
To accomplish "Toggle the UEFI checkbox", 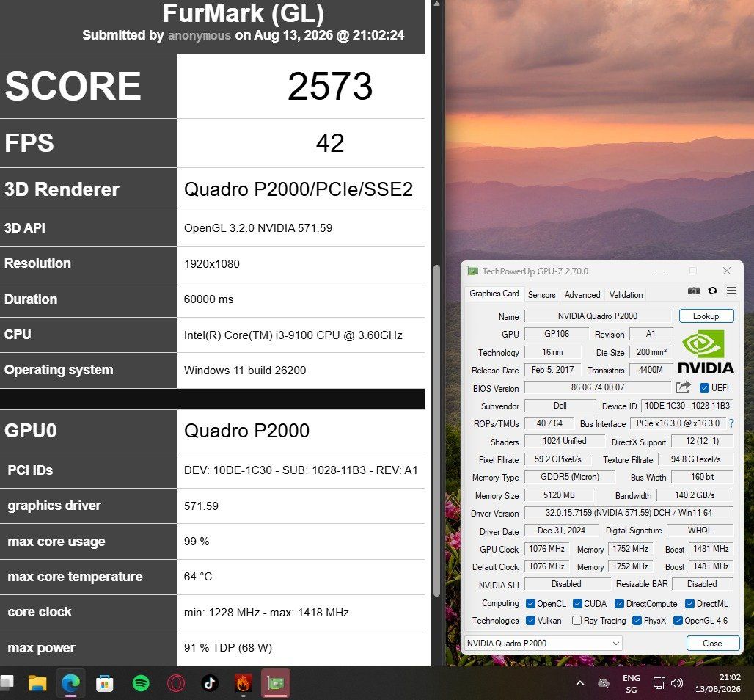I will click(704, 387).
